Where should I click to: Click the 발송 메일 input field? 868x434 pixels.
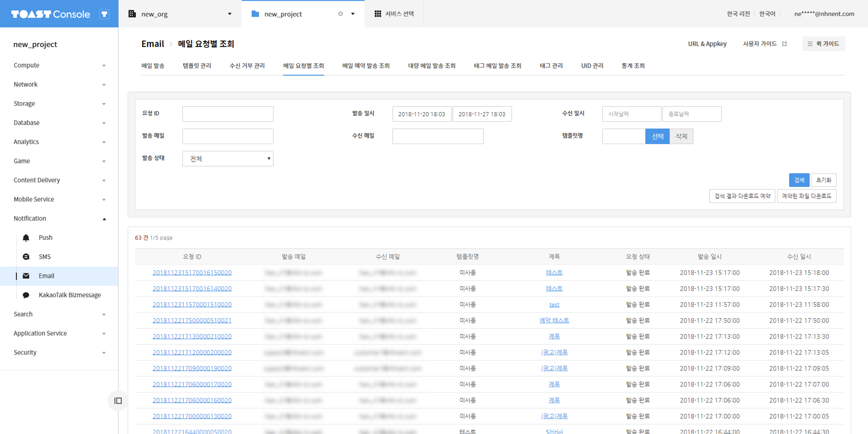[228, 136]
